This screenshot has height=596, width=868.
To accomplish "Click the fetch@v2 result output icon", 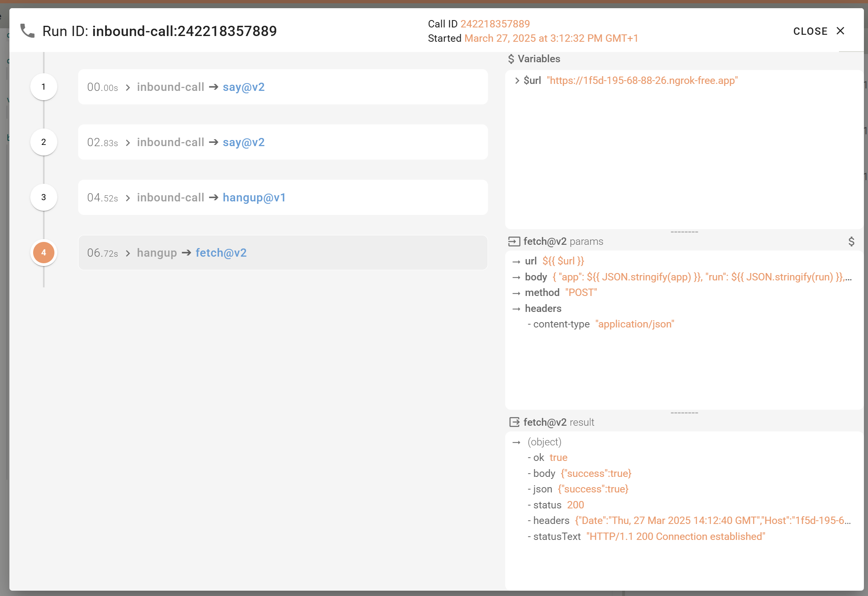I will pos(514,422).
